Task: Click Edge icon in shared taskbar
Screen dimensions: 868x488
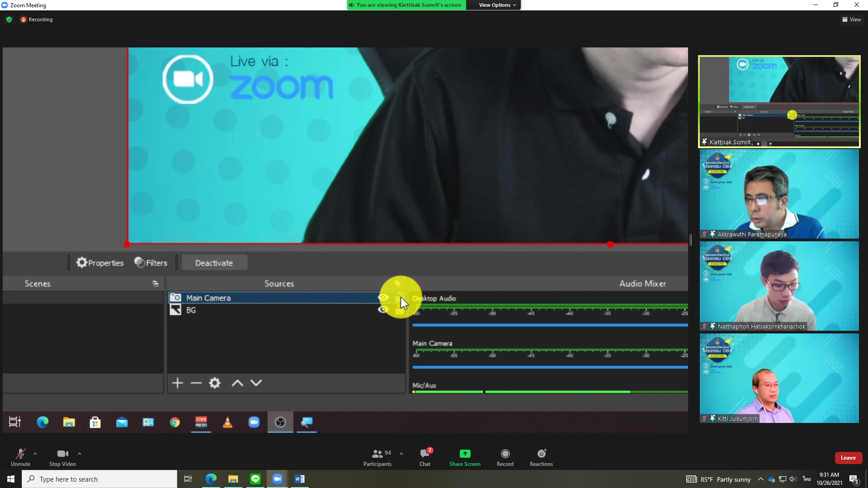Action: pyautogui.click(x=42, y=422)
